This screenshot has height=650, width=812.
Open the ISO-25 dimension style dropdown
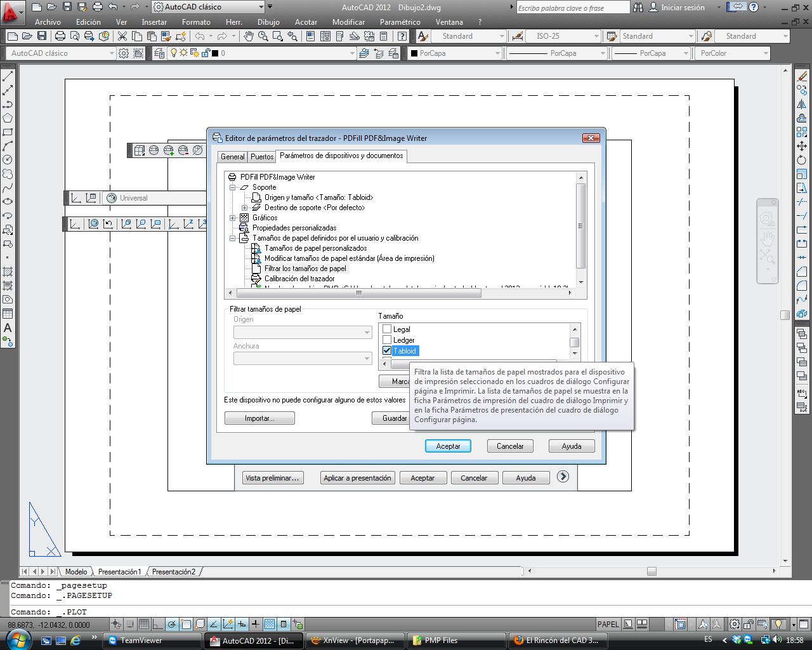pyautogui.click(x=563, y=36)
